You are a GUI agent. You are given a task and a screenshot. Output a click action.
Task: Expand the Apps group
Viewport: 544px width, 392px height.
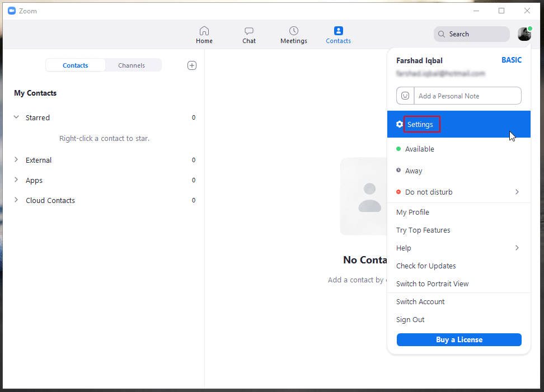16,180
